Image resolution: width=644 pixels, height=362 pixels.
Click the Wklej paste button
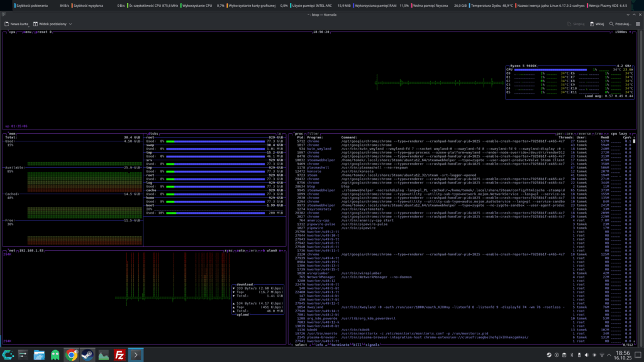[597, 24]
